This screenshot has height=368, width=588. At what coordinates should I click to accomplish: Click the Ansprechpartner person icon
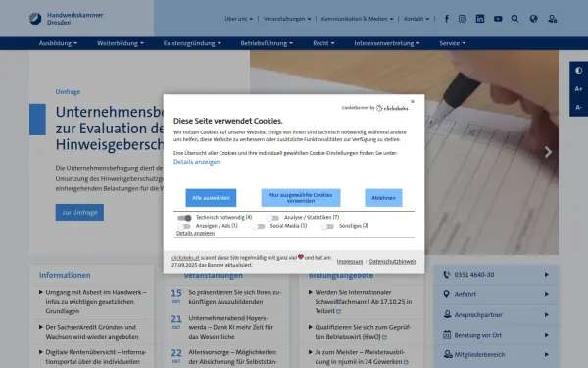point(447,314)
